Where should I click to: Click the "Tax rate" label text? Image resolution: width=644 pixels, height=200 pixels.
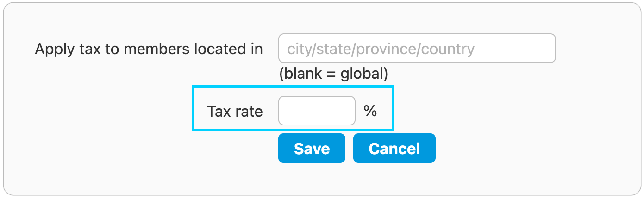point(235,111)
